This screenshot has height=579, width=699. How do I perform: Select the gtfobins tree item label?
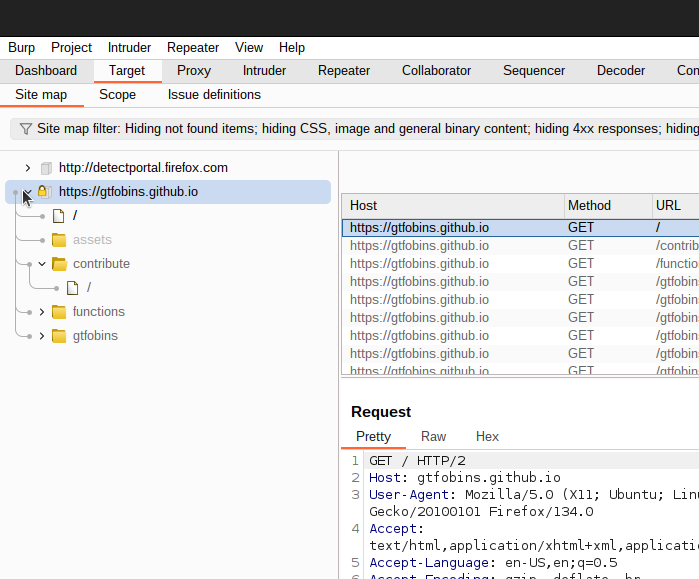pos(95,336)
